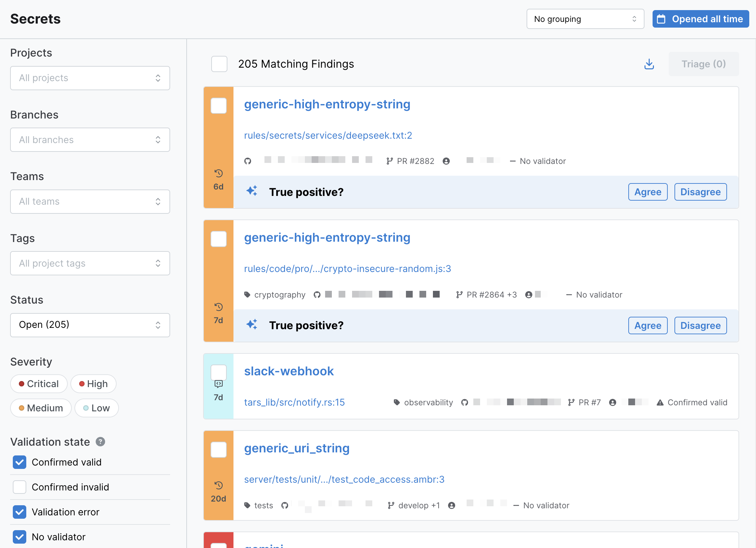
Task: Filter by Critical severity
Action: tap(39, 384)
